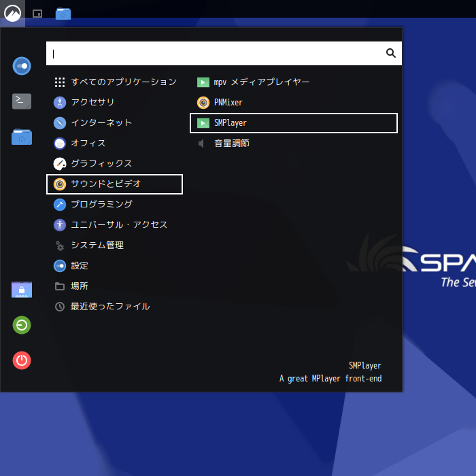Lock the screen using the sidebar lock icon
Viewport: 476px width, 476px height.
point(22,289)
